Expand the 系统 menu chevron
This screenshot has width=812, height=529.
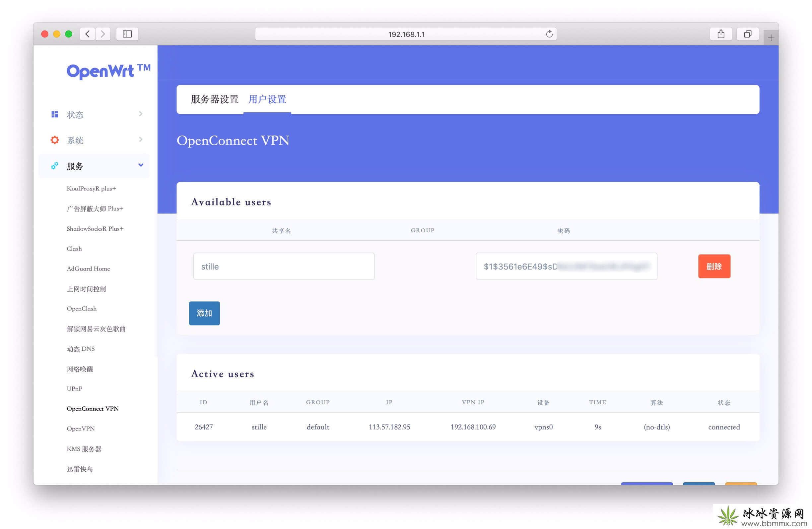coord(141,140)
